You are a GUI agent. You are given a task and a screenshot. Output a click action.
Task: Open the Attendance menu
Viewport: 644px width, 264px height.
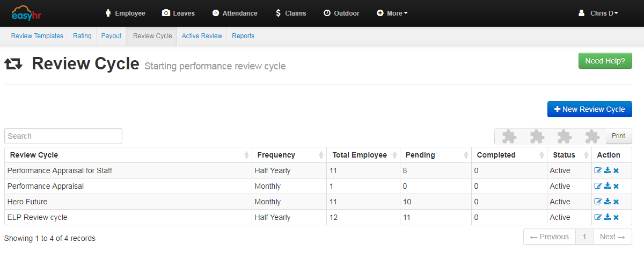[235, 13]
